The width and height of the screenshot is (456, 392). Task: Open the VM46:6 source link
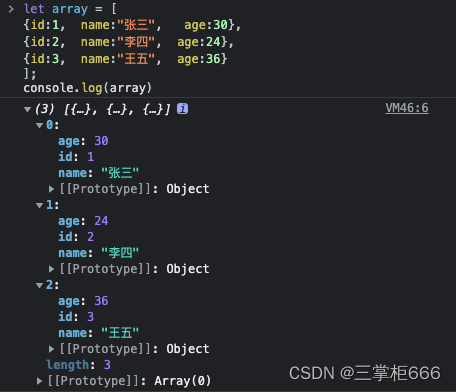(407, 108)
